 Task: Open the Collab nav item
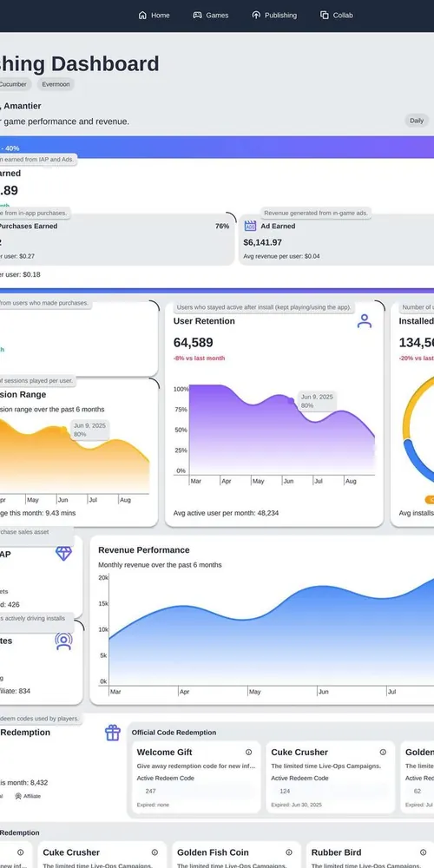[337, 15]
